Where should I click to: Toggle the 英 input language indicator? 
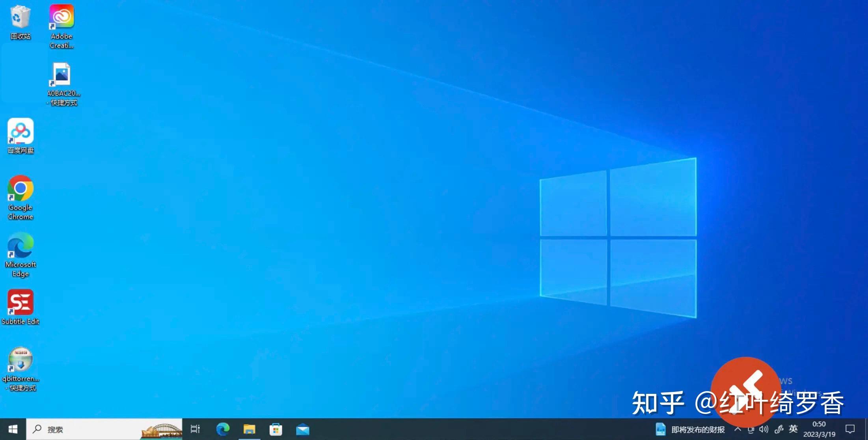793,429
